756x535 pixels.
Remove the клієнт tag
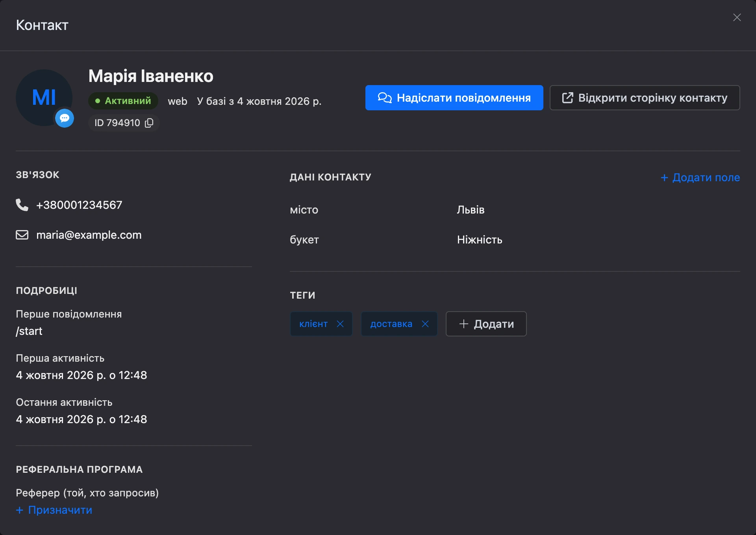click(x=340, y=324)
